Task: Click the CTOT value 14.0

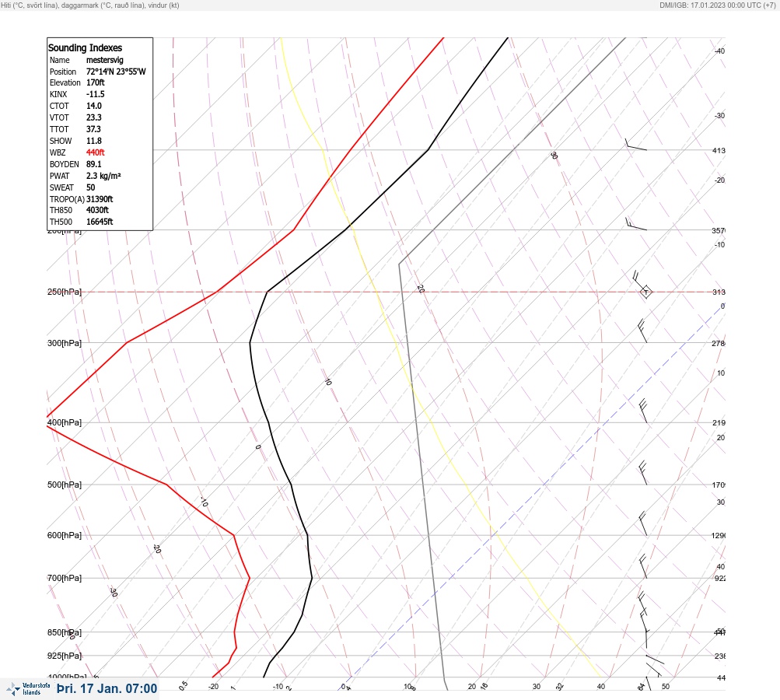Action: [x=94, y=106]
